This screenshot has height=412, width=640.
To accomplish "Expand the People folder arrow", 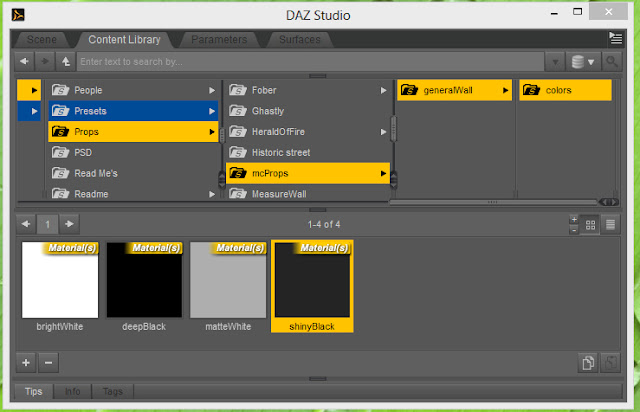I will [212, 90].
